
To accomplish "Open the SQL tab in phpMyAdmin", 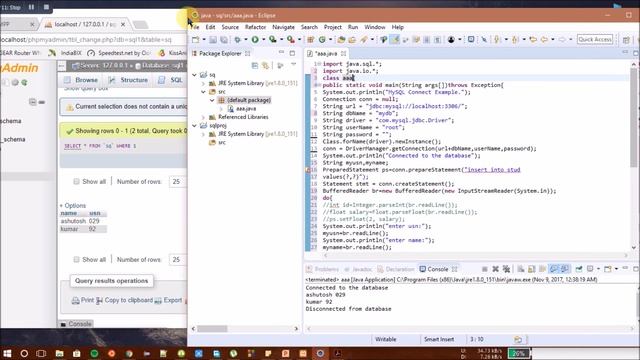I will 171,80.
